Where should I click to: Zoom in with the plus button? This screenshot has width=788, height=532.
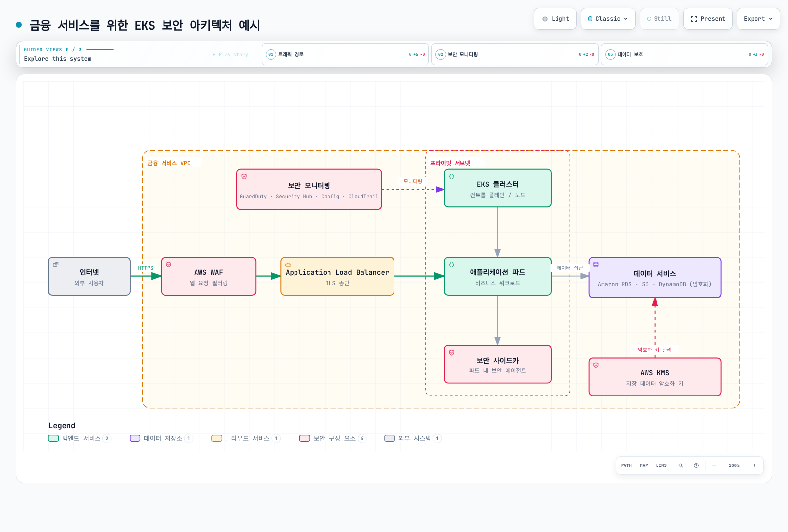754,465
